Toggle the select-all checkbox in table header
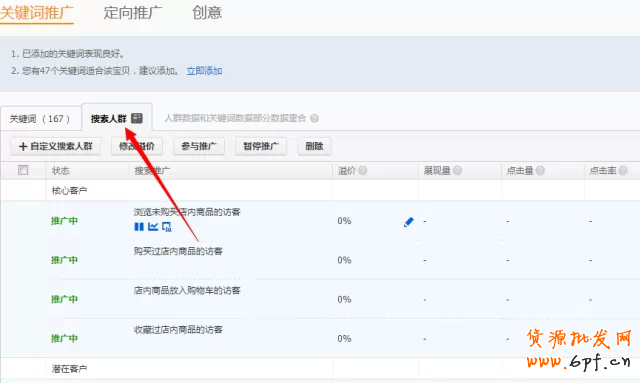 [23, 170]
